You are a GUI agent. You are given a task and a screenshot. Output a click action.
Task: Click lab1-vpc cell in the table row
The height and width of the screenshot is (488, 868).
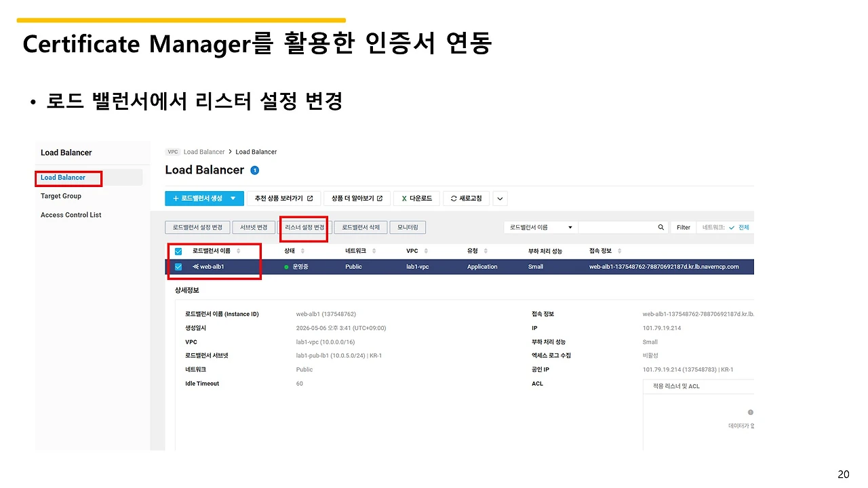pos(418,267)
